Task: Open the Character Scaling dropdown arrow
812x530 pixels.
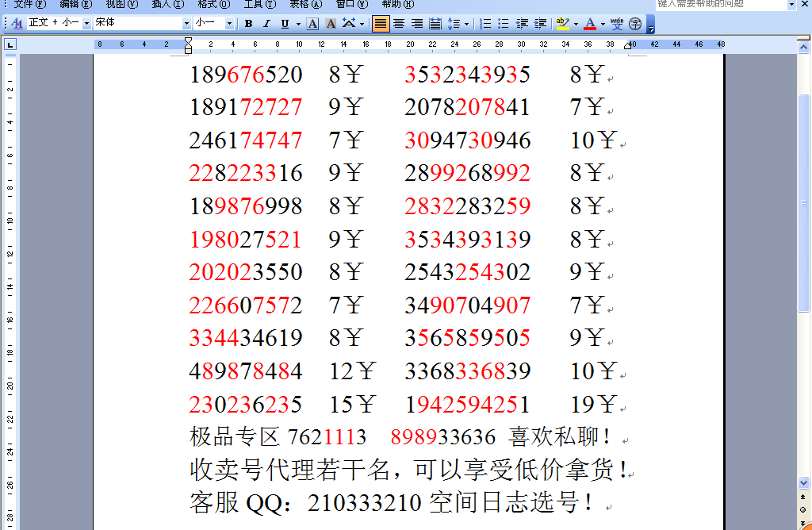Action: coord(362,24)
